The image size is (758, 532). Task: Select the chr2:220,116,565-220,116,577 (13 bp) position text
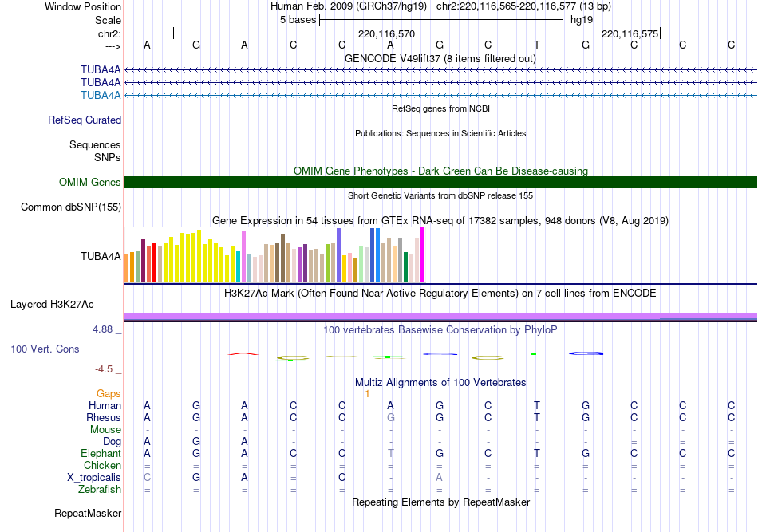point(523,6)
